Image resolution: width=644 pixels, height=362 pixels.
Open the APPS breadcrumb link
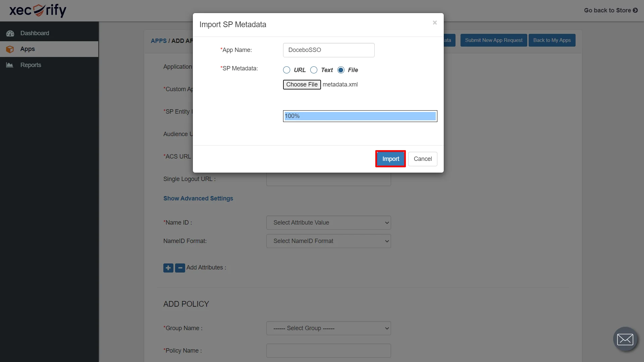159,41
